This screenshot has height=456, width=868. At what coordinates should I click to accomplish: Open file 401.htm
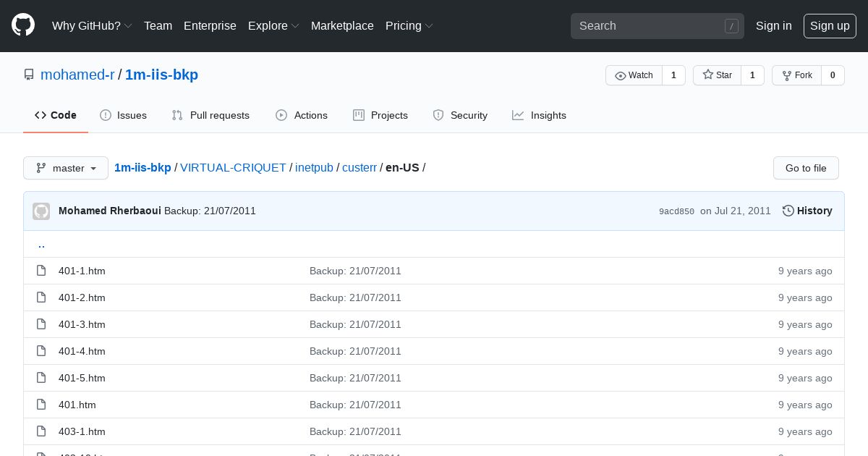(77, 405)
